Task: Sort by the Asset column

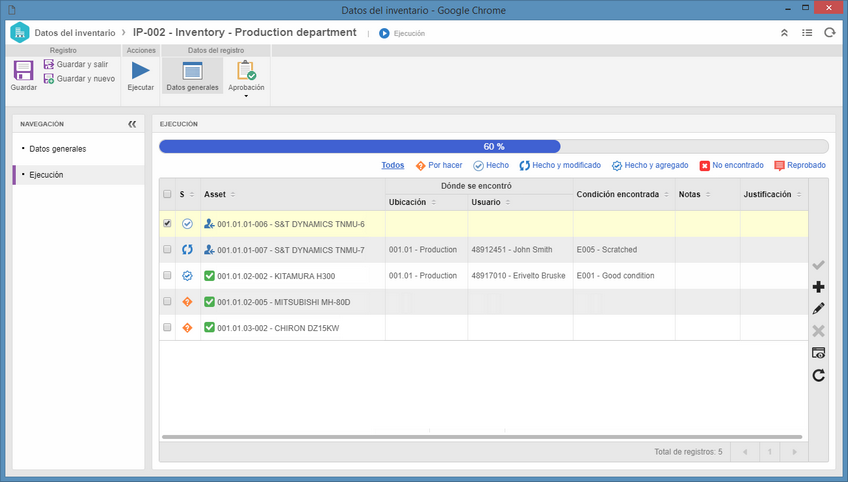Action: (x=220, y=194)
